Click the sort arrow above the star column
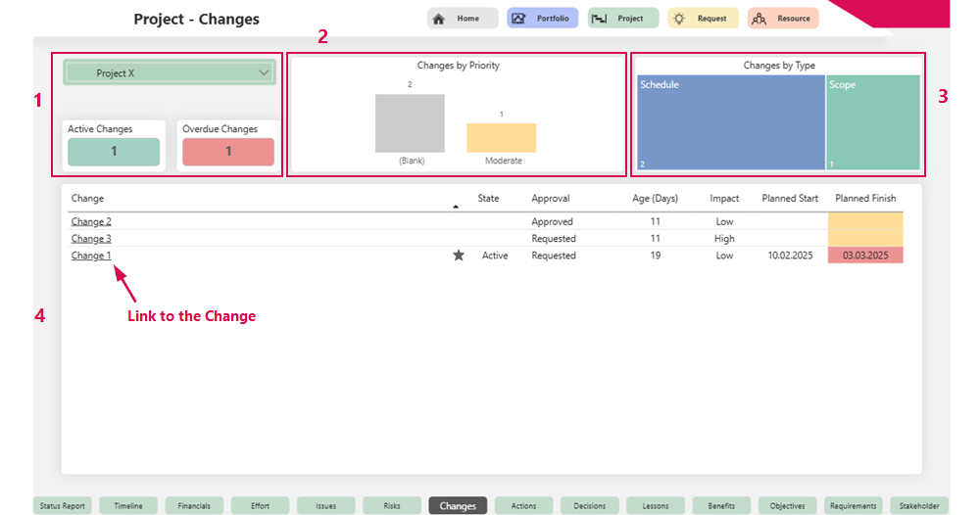980x515 pixels. [x=455, y=207]
